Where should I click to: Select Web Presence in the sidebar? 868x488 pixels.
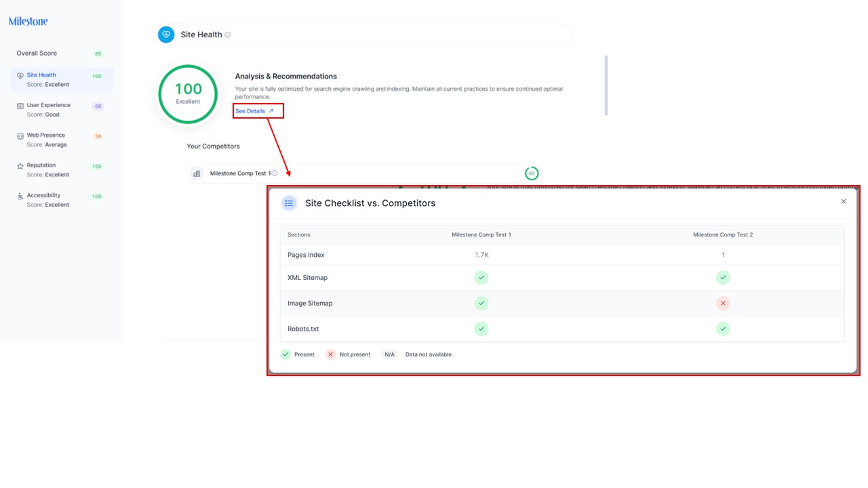click(62, 140)
